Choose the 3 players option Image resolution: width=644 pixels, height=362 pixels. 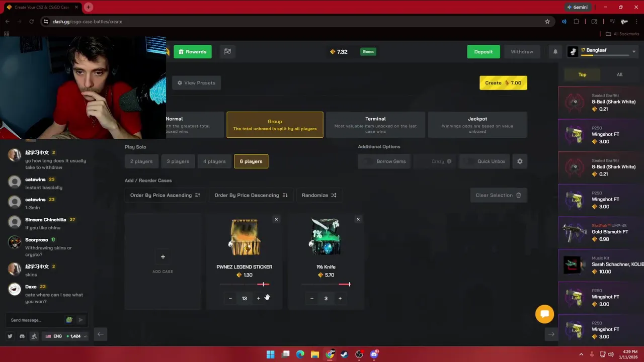(x=178, y=161)
